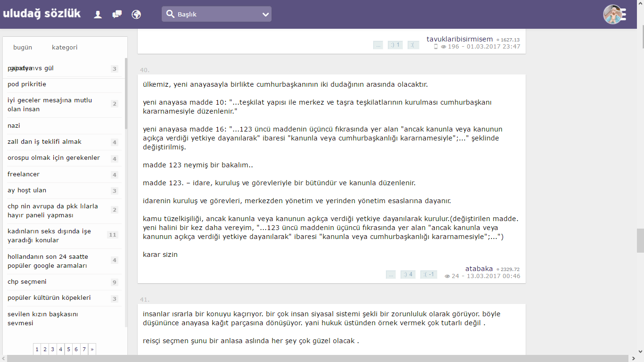Click the globe icon in header

pos(136,14)
